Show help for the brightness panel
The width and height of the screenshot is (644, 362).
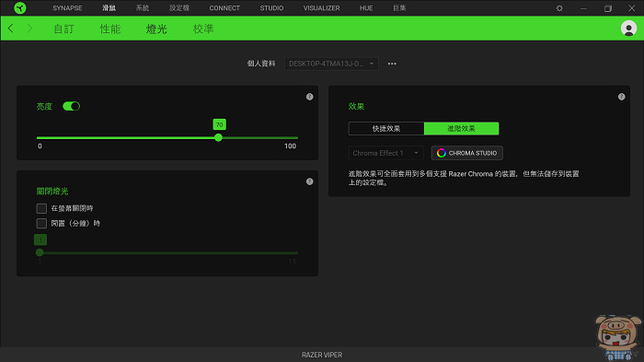pos(310,97)
